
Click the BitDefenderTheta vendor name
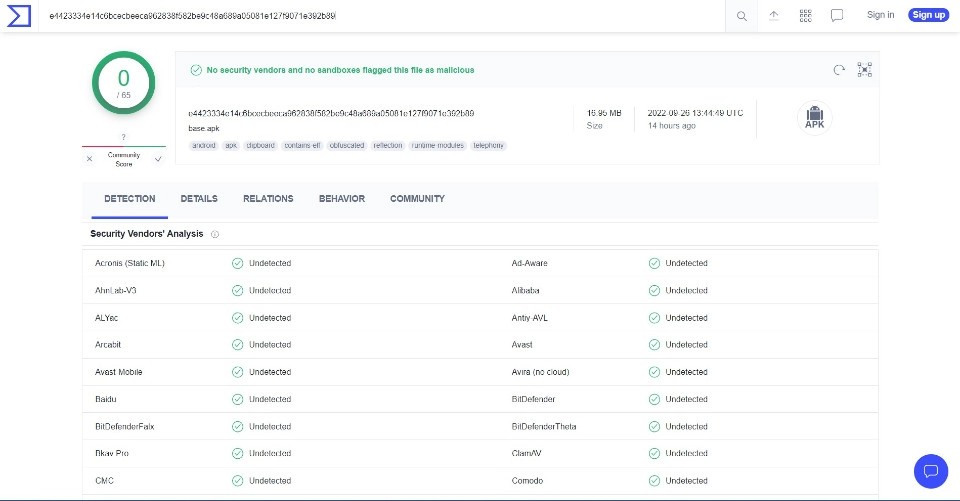point(544,427)
